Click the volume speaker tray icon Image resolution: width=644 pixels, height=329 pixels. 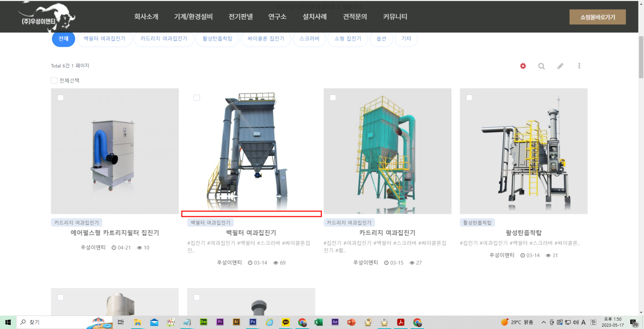[x=576, y=322]
